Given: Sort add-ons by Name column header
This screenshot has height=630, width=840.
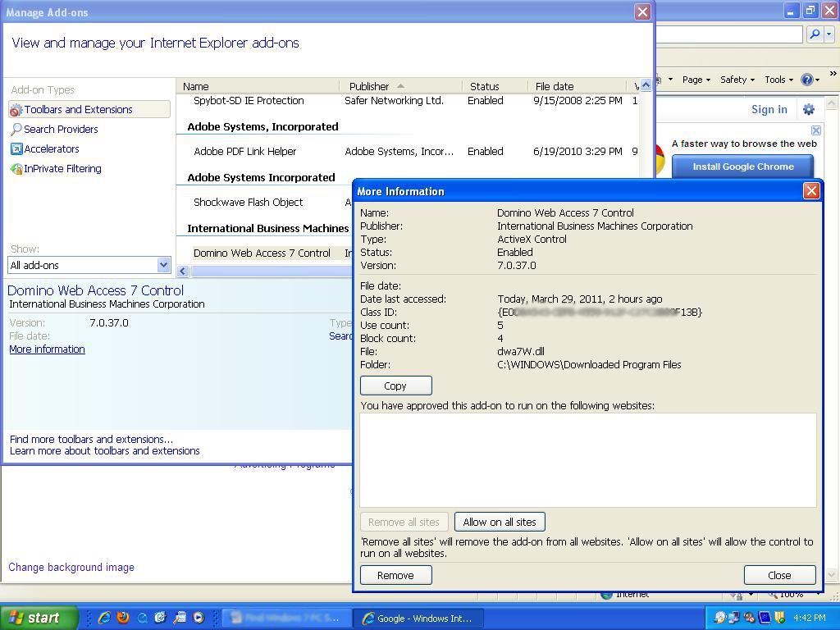Looking at the screenshot, I should point(258,86).
